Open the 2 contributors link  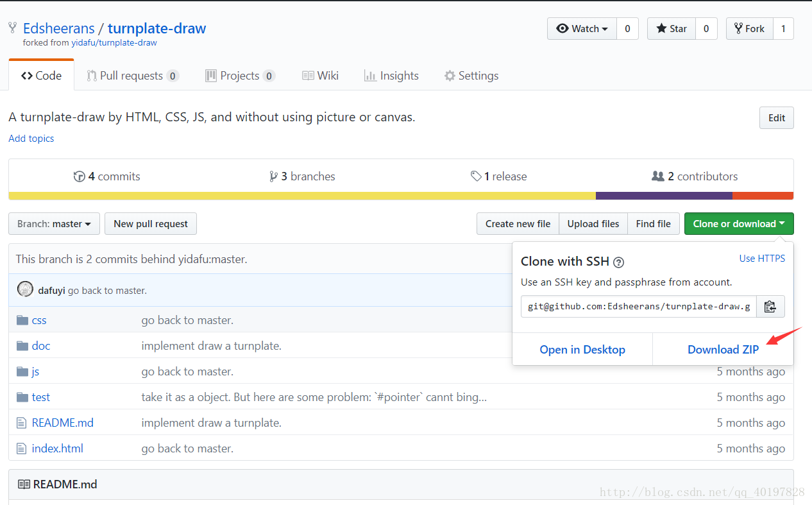pyautogui.click(x=695, y=176)
